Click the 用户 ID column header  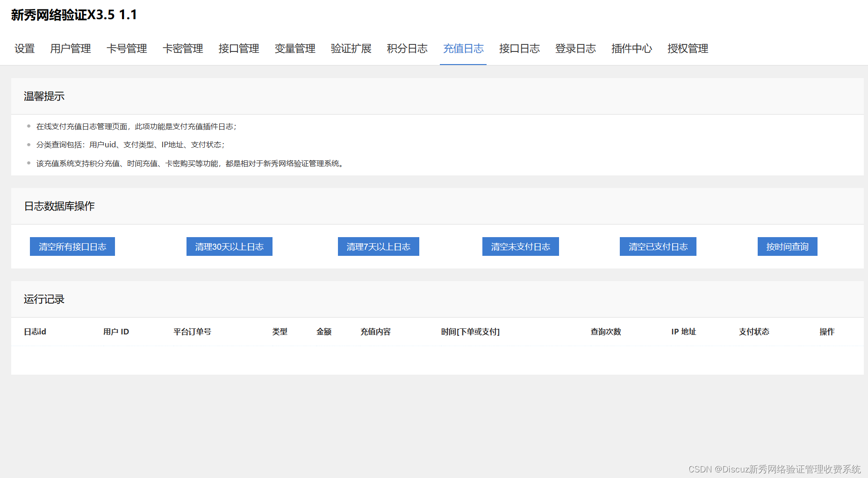pos(116,332)
